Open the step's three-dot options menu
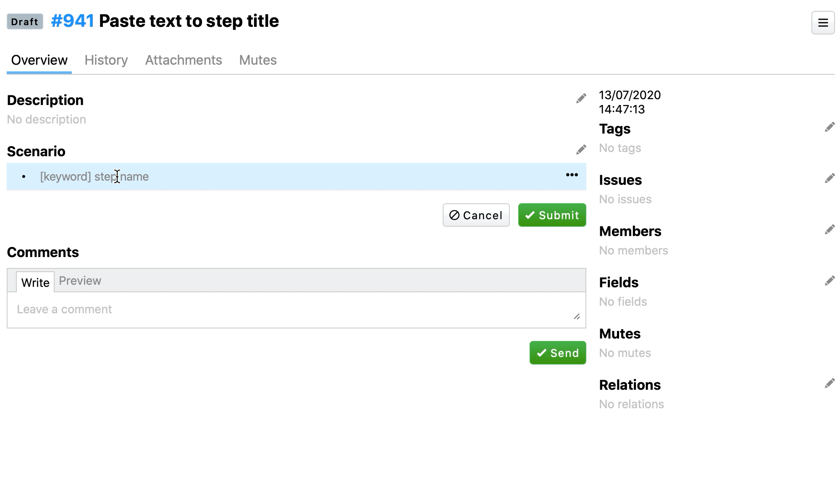 [572, 175]
